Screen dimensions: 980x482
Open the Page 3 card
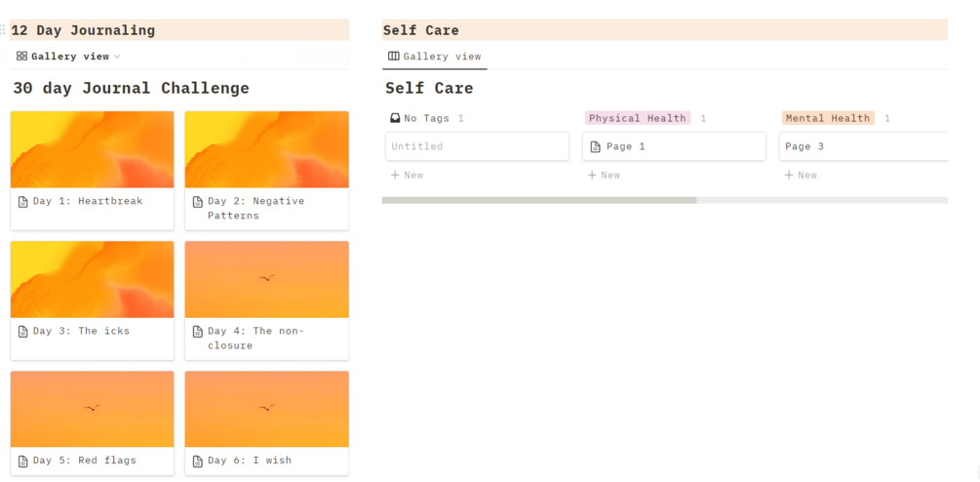[x=862, y=146]
